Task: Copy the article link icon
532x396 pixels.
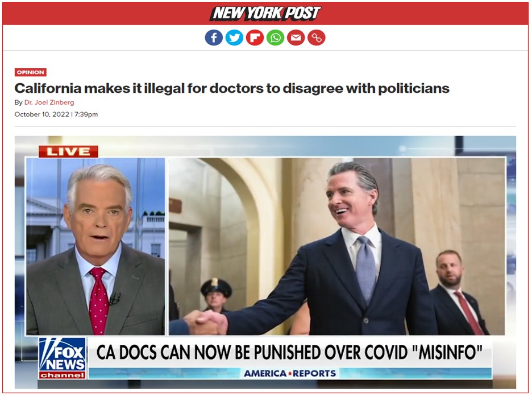Action: pyautogui.click(x=317, y=38)
